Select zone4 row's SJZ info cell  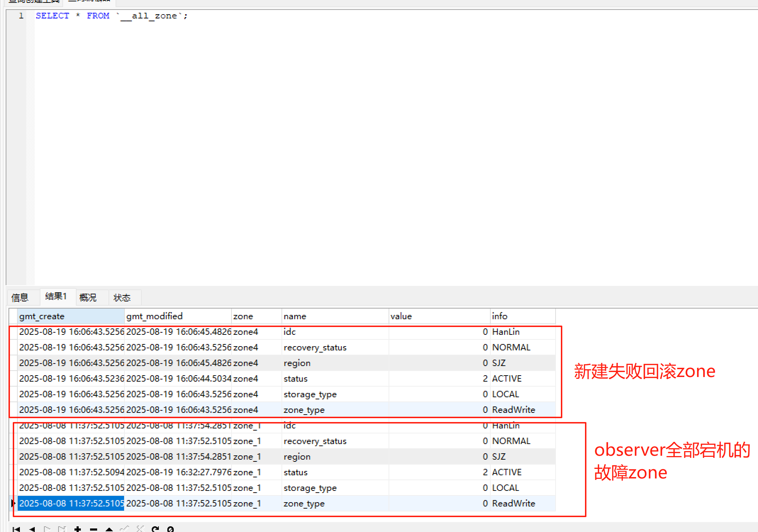coord(523,363)
